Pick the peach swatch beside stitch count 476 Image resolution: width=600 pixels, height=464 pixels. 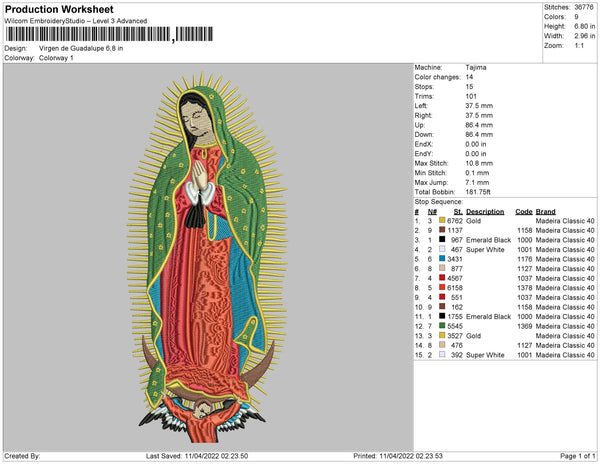coord(442,345)
